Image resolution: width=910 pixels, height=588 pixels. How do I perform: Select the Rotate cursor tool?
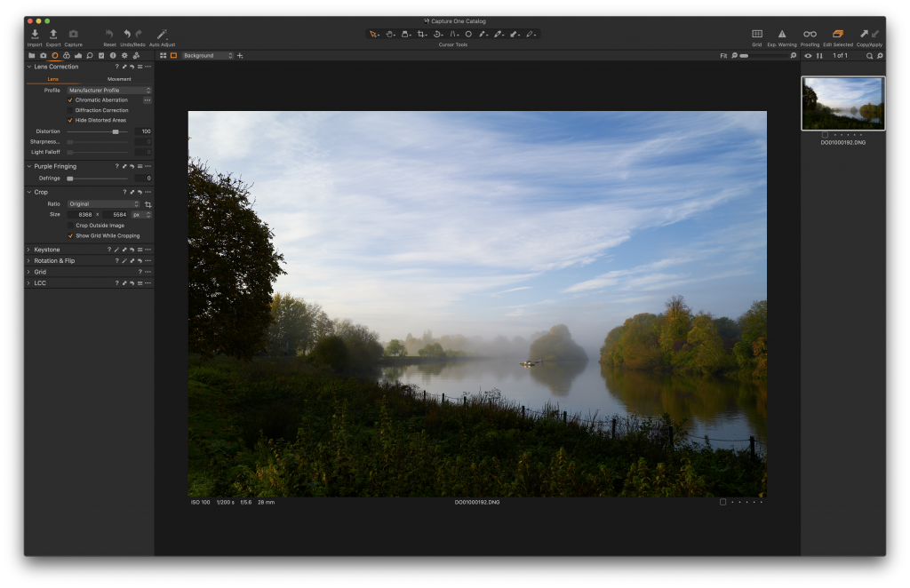(437, 35)
